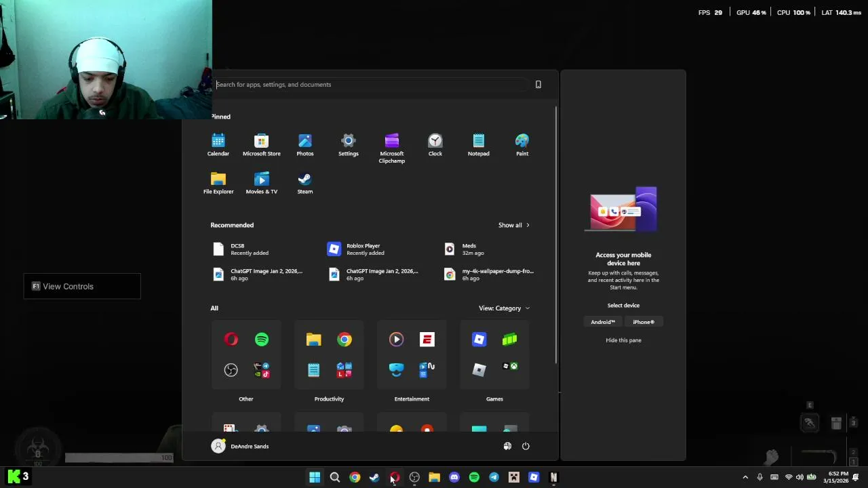The width and height of the screenshot is (868, 488).
Task: Click Show all recommended items
Action: (513, 225)
